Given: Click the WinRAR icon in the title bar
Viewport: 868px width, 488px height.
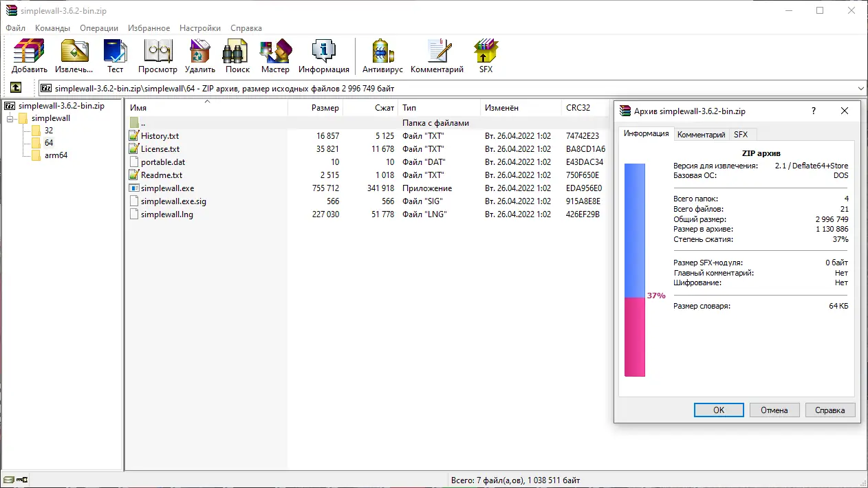Looking at the screenshot, I should point(11,10).
